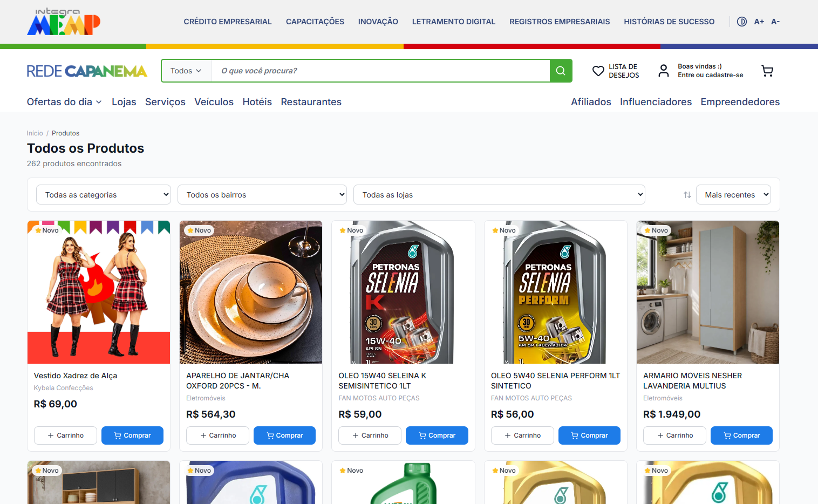818x504 pixels.
Task: Go to Veículos section
Action: 214,102
